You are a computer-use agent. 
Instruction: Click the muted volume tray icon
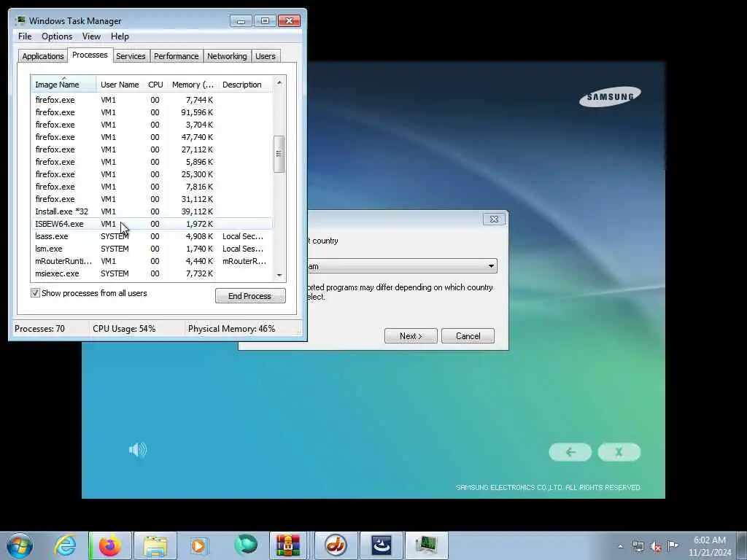pos(656,547)
